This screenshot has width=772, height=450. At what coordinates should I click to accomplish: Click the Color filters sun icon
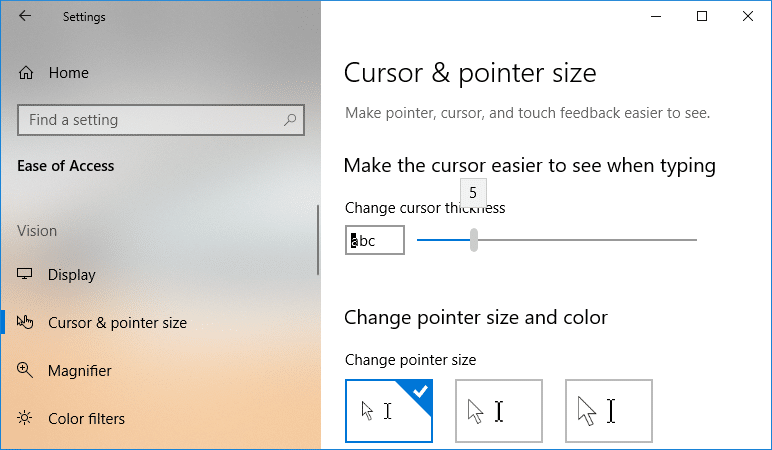pos(26,418)
